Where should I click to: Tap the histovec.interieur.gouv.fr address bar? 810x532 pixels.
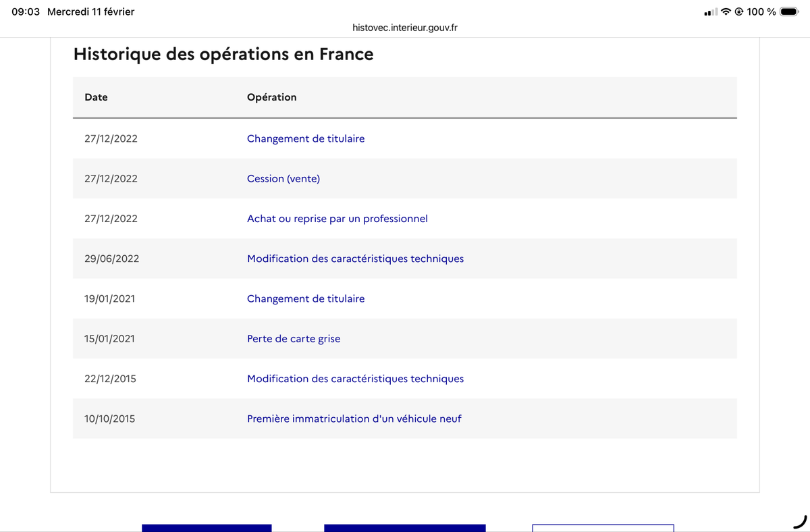tap(405, 28)
